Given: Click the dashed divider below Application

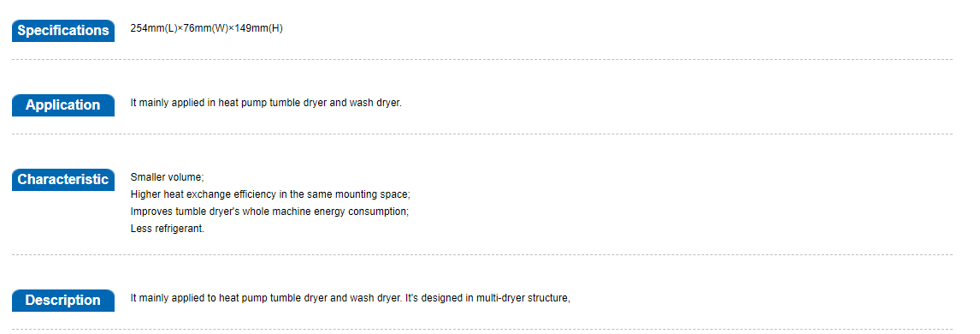Looking at the screenshot, I should tap(481, 134).
